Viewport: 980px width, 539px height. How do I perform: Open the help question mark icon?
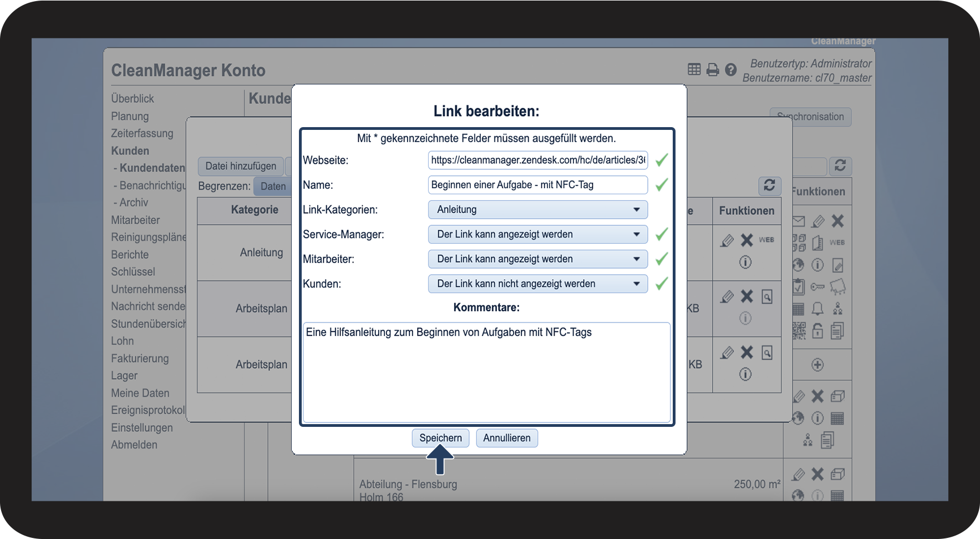[x=731, y=69]
